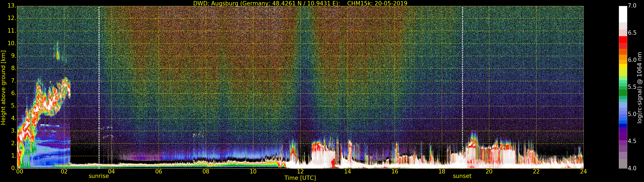Click the "6.5" value on the colorbar scale

632,33
